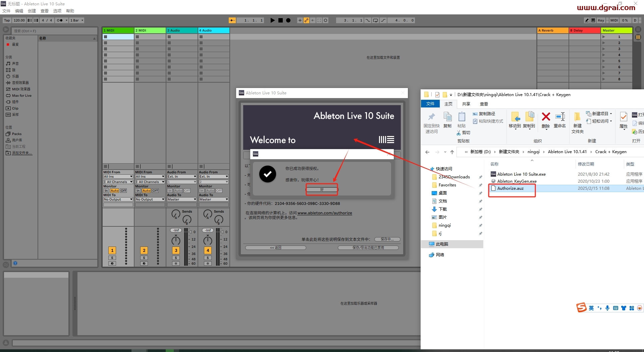The height and width of the screenshot is (352, 644).
Task: Open track 3 Audio To Master dropdown
Action: click(182, 199)
